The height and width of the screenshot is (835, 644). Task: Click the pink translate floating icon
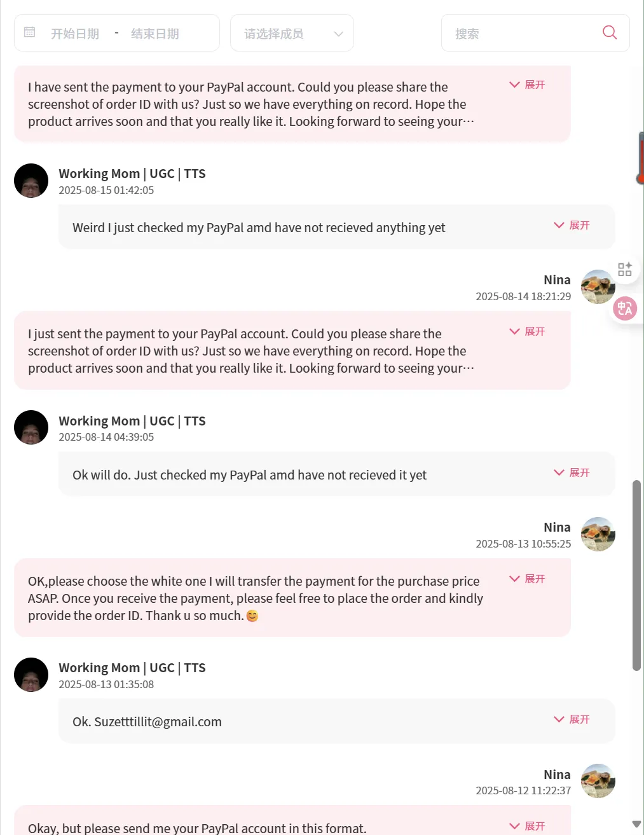click(x=625, y=309)
